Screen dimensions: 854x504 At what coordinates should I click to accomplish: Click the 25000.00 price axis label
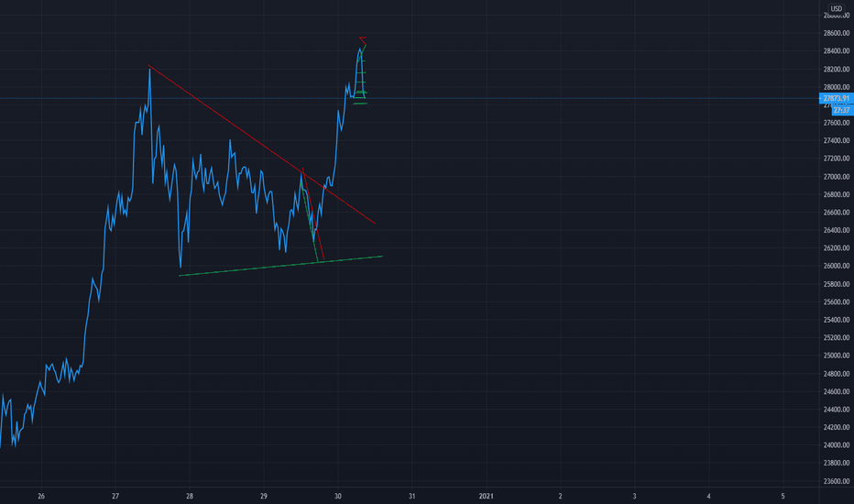tap(836, 356)
